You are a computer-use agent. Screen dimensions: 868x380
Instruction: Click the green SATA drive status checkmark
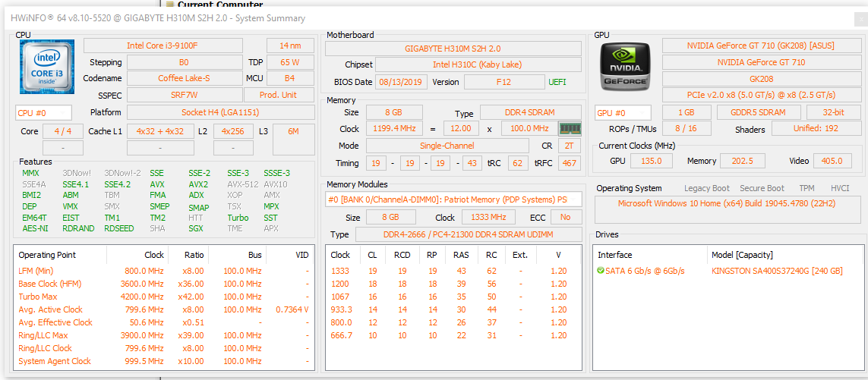pos(601,271)
